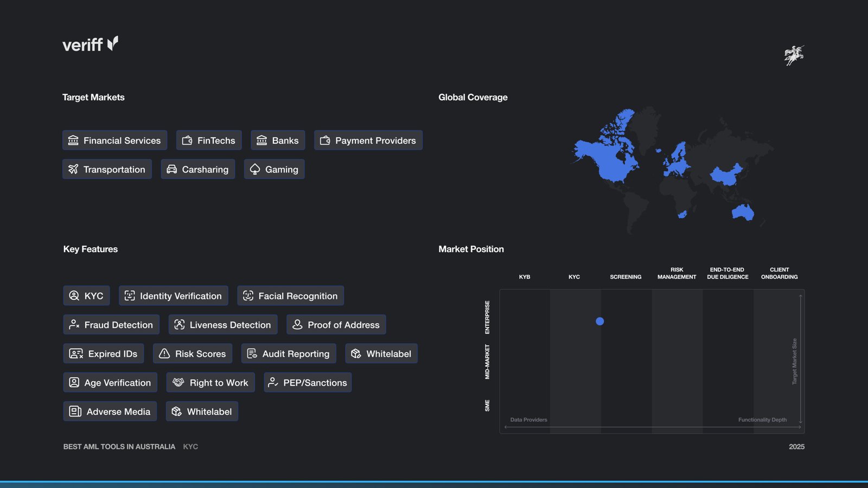Click the person icon beside Proof of Address

297,324
